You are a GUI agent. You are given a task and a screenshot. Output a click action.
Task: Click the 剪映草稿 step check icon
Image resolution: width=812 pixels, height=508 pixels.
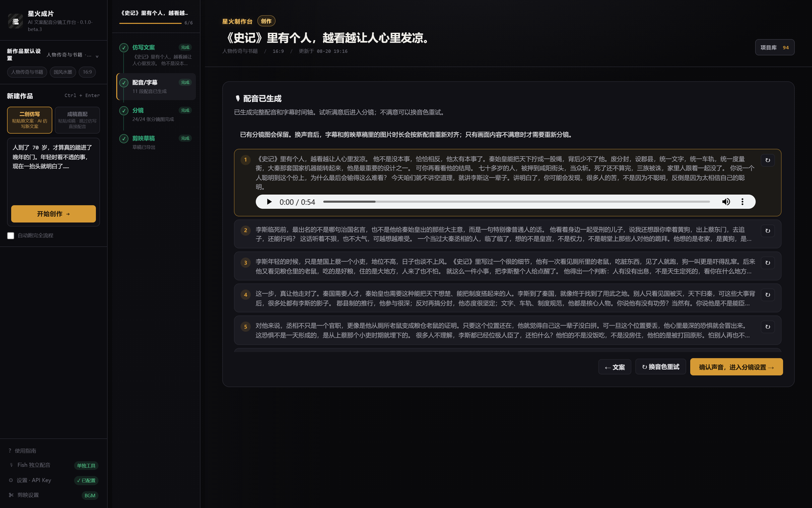[123, 138]
